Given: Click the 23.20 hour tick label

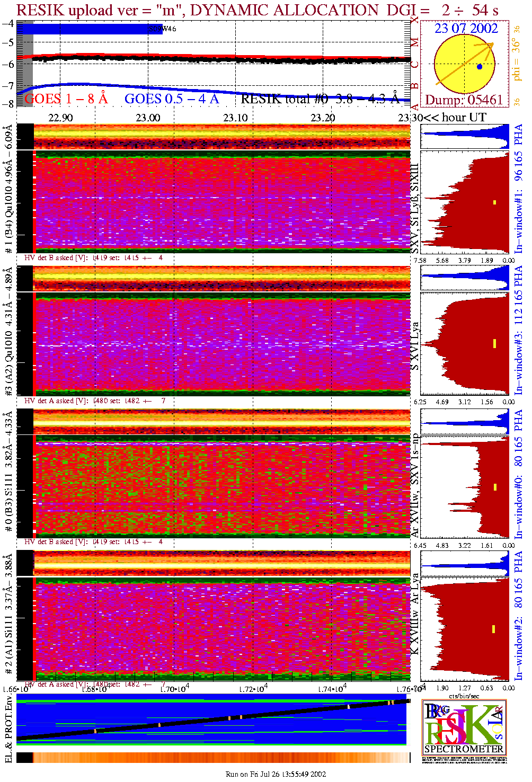Looking at the screenshot, I should [323, 118].
